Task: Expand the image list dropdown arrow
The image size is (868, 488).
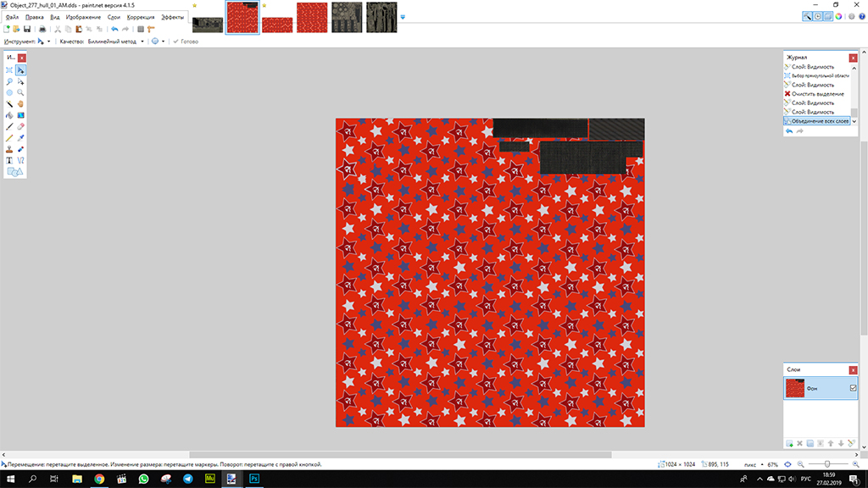Action: (x=403, y=17)
